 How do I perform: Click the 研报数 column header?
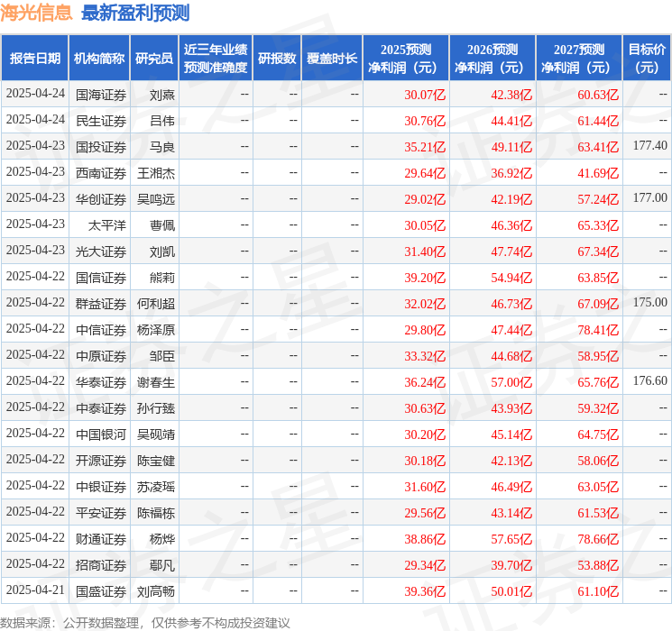click(277, 59)
